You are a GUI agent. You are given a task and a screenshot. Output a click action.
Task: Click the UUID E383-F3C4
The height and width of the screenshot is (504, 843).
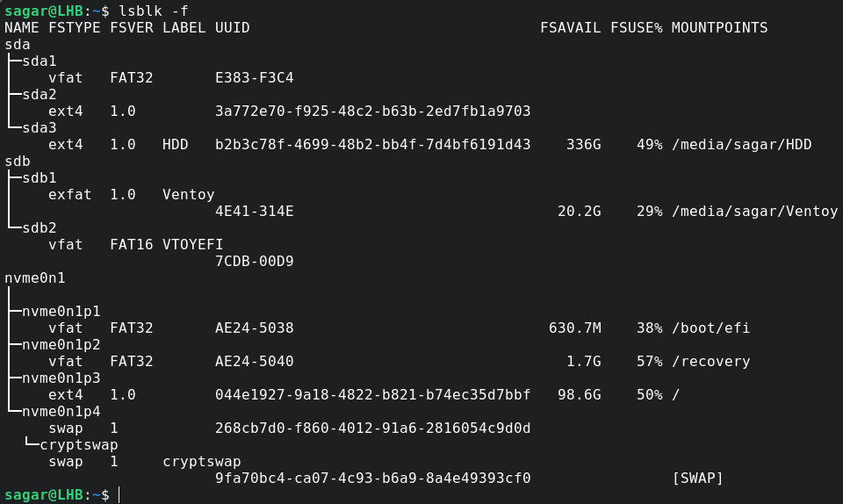pos(254,78)
